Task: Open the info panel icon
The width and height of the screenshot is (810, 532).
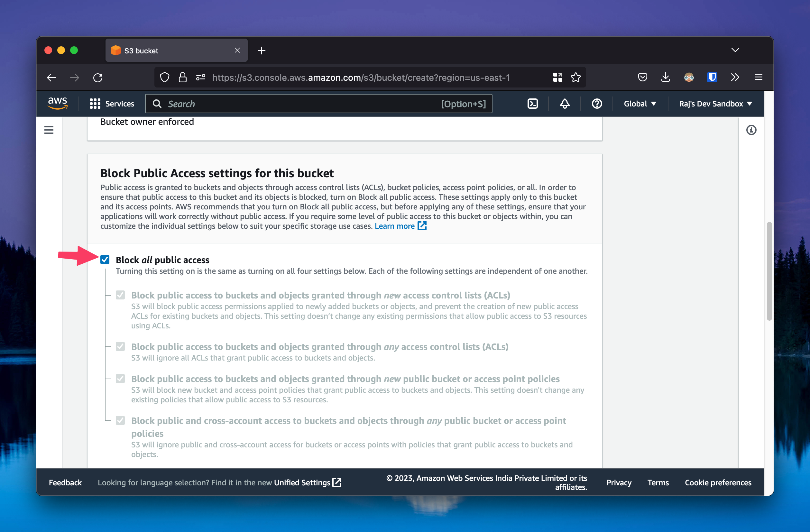Action: coord(751,130)
